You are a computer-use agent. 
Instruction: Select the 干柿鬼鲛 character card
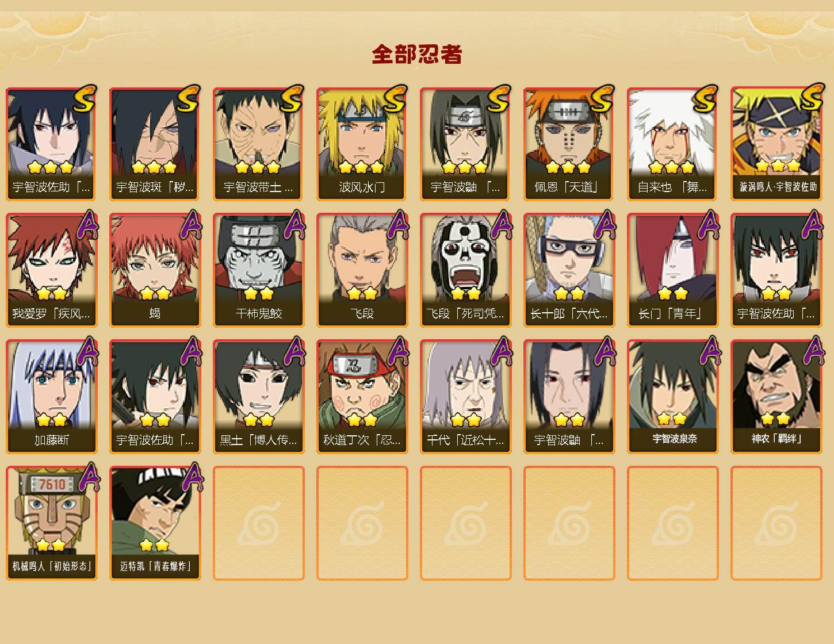point(258,270)
